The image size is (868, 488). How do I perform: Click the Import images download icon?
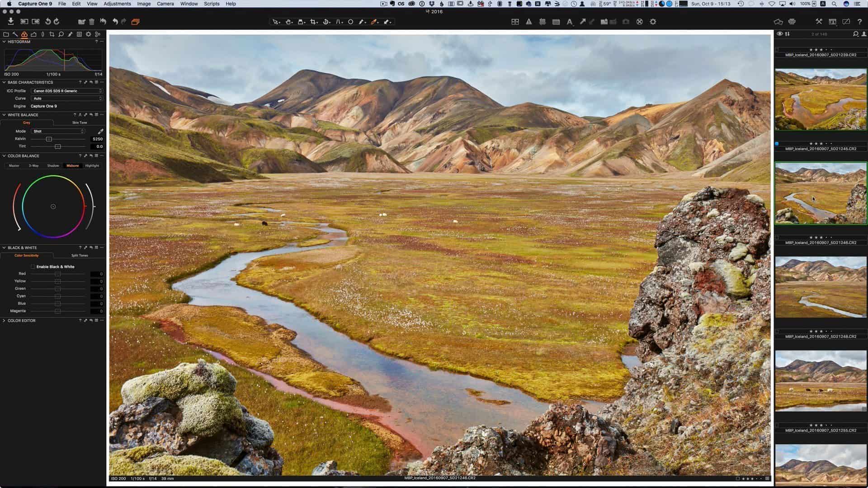point(10,21)
